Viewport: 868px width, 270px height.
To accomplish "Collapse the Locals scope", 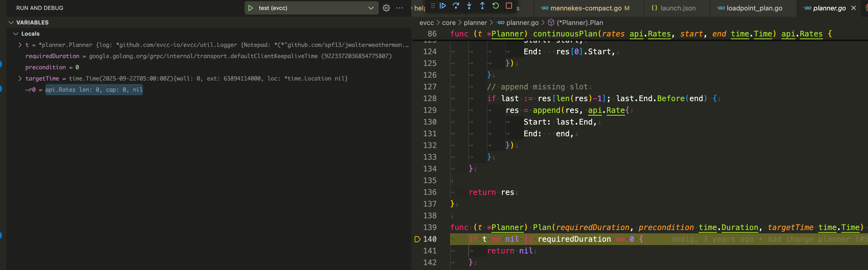I will [x=16, y=34].
